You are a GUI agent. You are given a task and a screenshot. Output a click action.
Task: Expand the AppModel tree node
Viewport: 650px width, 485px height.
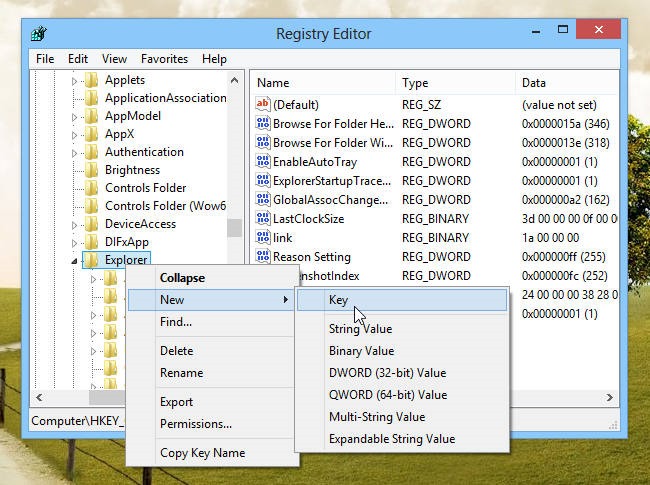coord(74,117)
